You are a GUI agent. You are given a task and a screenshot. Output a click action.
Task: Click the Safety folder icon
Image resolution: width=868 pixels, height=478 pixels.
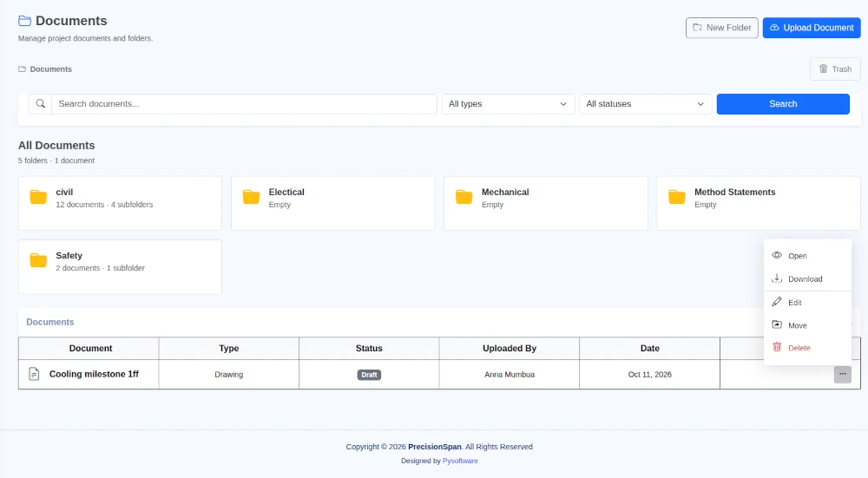38,260
